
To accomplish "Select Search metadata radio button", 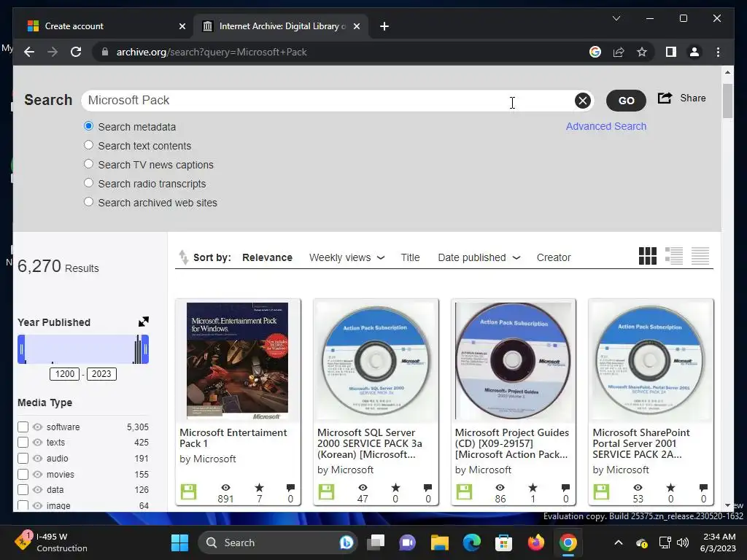I will click(88, 126).
